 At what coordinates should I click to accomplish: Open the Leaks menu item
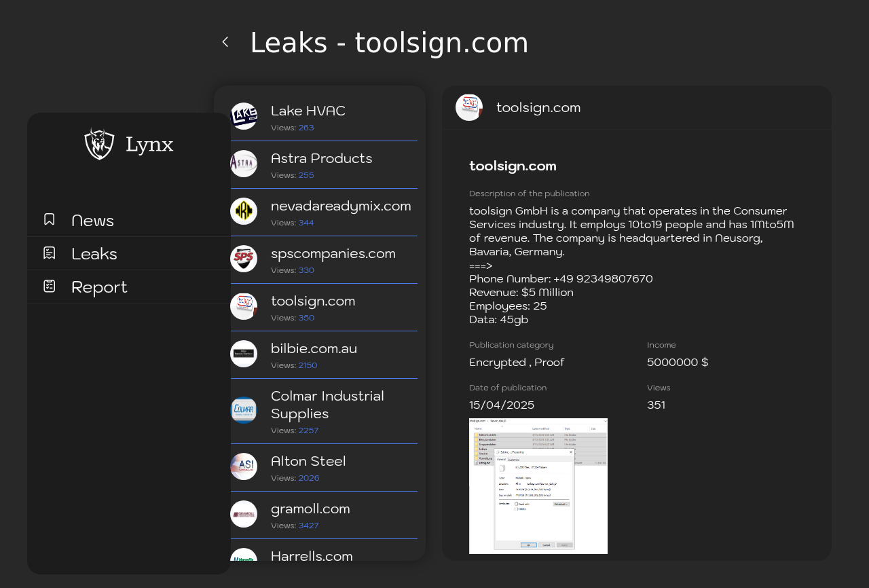click(x=129, y=253)
